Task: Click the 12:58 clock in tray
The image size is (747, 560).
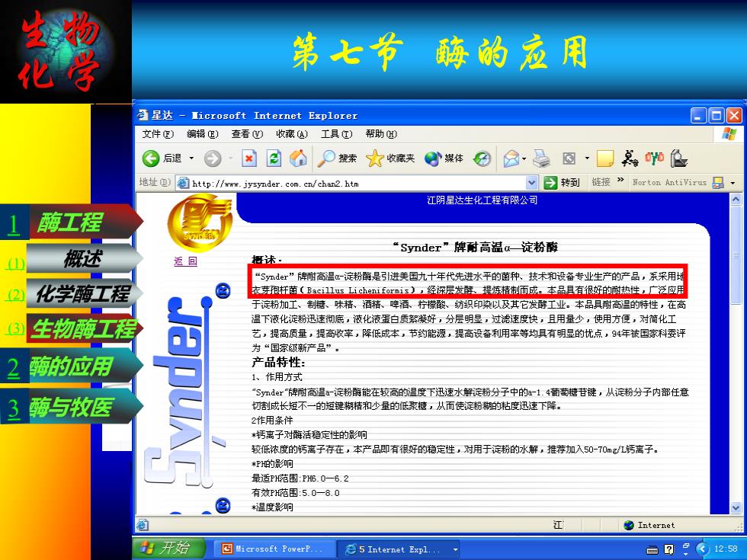Action: (726, 549)
